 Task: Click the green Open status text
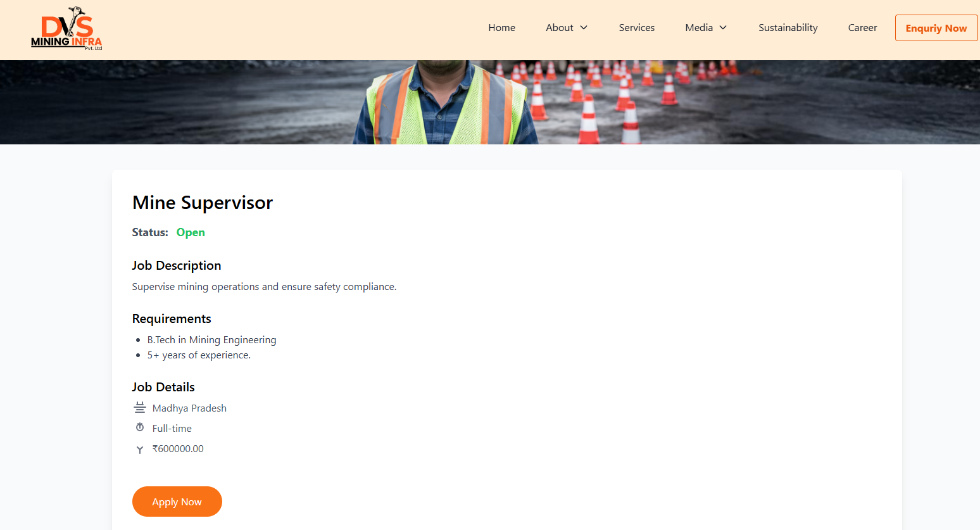coord(191,232)
